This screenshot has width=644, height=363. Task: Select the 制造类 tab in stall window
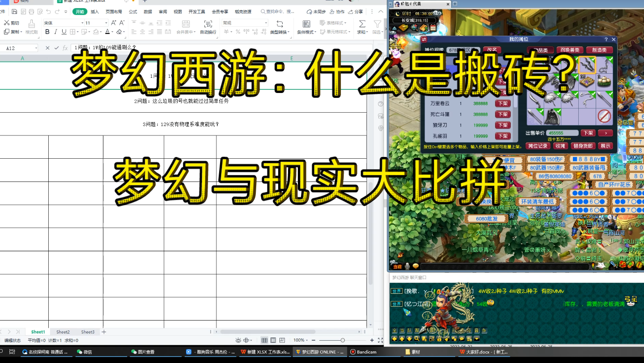pyautogui.click(x=599, y=50)
